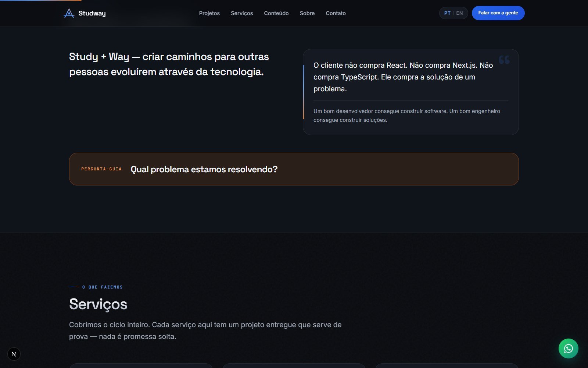Switch site language to EN
This screenshot has width=588, height=368.
(x=459, y=13)
